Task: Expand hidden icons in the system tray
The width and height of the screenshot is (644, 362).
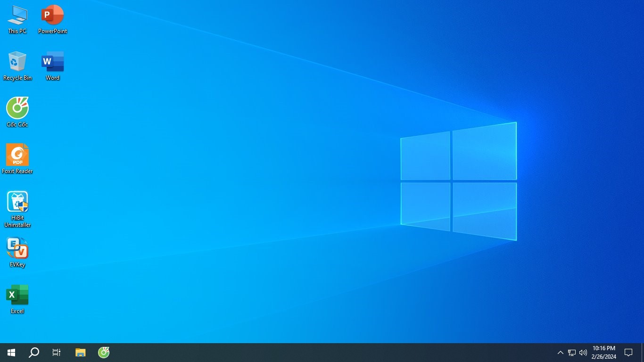Action: pos(560,352)
